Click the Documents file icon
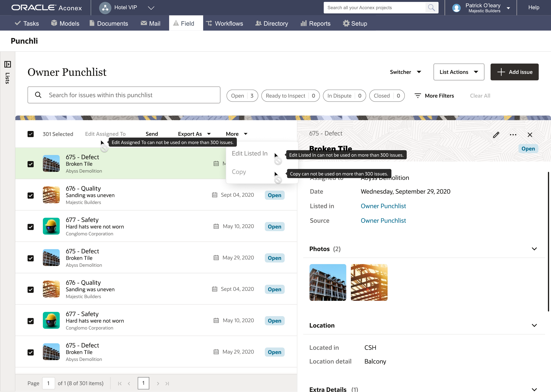Viewport: 551px width, 392px height. [x=92, y=23]
